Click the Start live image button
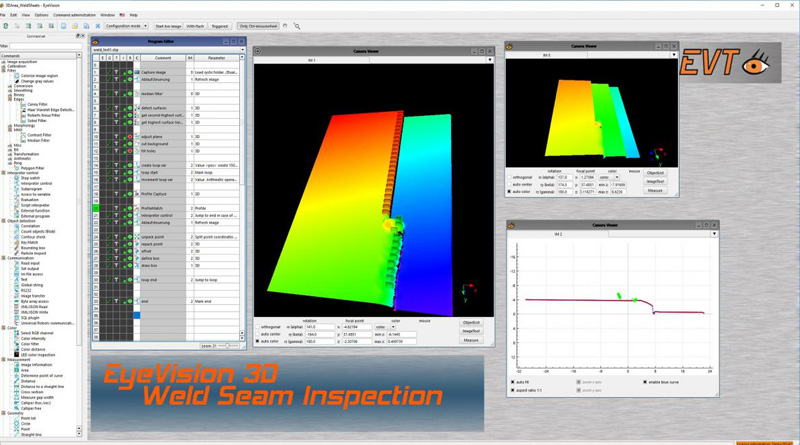The height and width of the screenshot is (445, 800). pos(168,26)
